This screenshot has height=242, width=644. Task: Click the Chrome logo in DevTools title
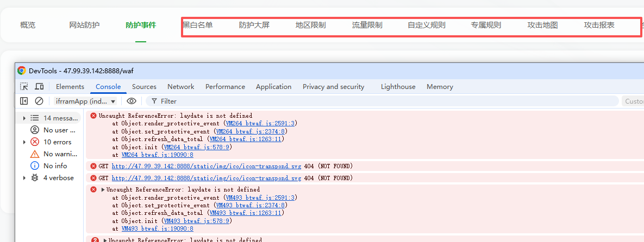(x=22, y=71)
